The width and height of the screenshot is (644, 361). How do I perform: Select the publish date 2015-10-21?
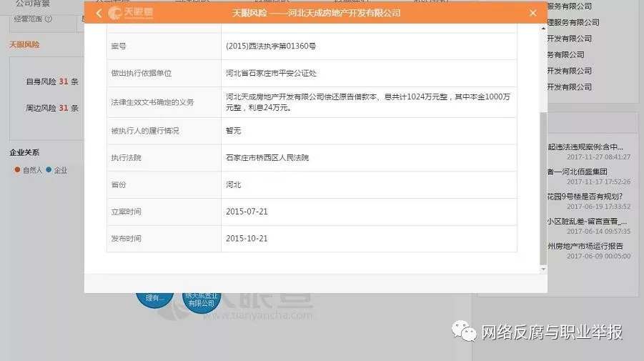pos(247,239)
